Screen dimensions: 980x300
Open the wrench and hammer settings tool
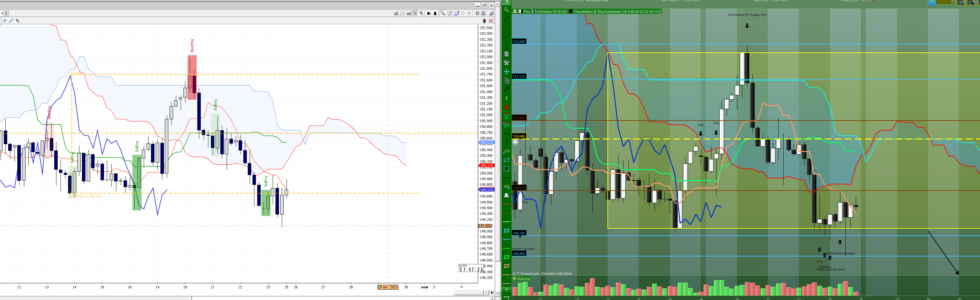pyautogui.click(x=506, y=62)
